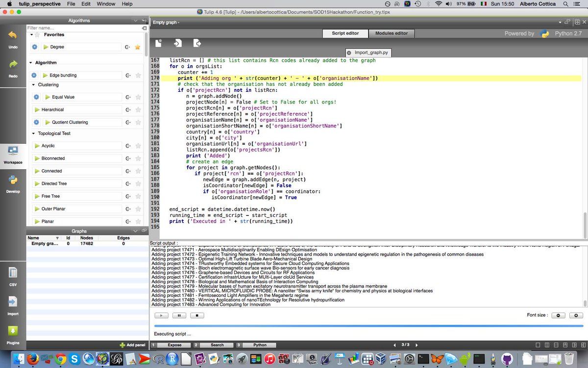Mark Directed Tree as favorite
The height and width of the screenshot is (368, 588).
click(138, 184)
